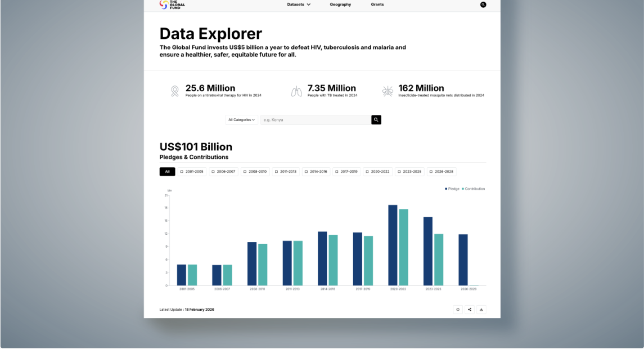
Task: Click the mosquito malaria icon
Action: point(388,91)
